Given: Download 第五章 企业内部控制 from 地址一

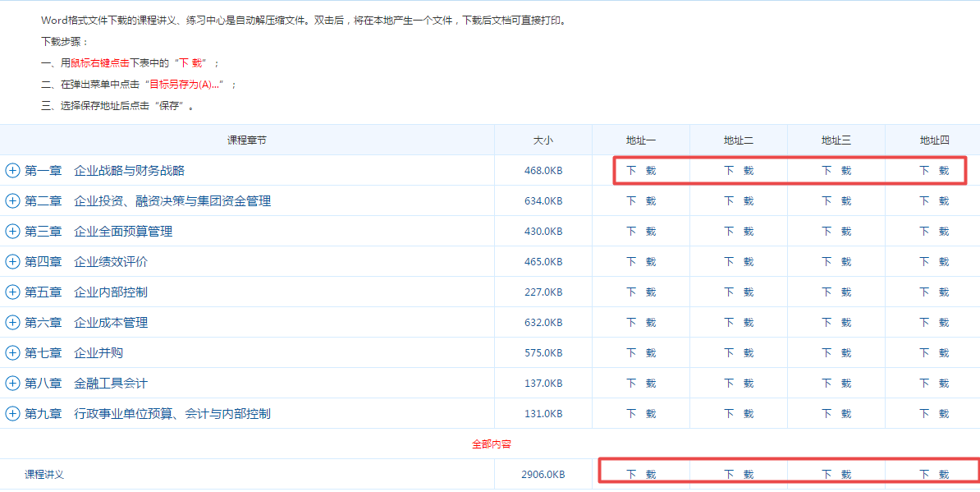Looking at the screenshot, I should point(641,292).
